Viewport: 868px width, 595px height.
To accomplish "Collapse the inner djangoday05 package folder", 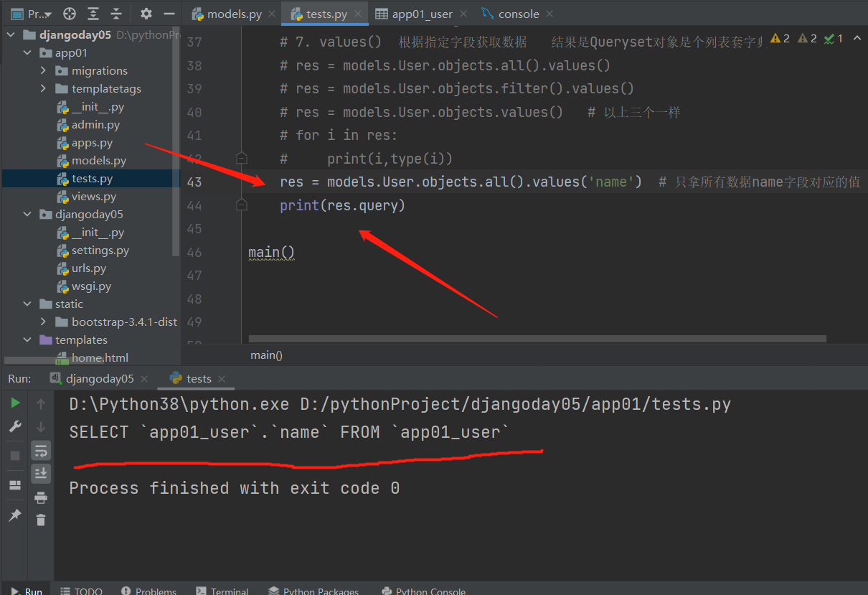I will tap(27, 214).
